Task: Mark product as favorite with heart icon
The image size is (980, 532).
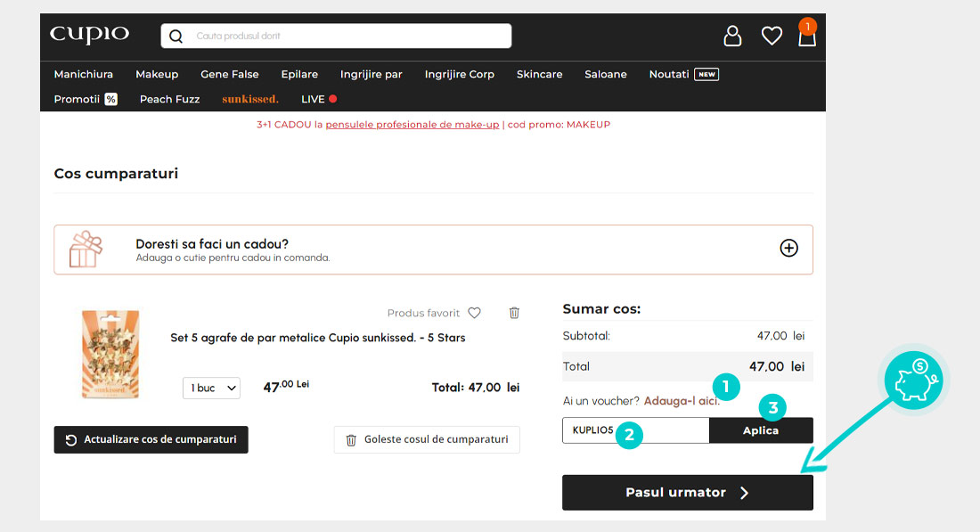Action: 475,313
